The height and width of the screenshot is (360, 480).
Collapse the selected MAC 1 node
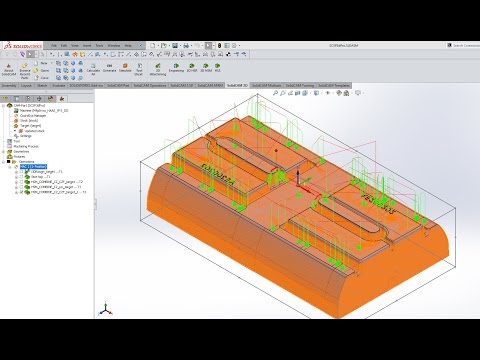click(10, 167)
